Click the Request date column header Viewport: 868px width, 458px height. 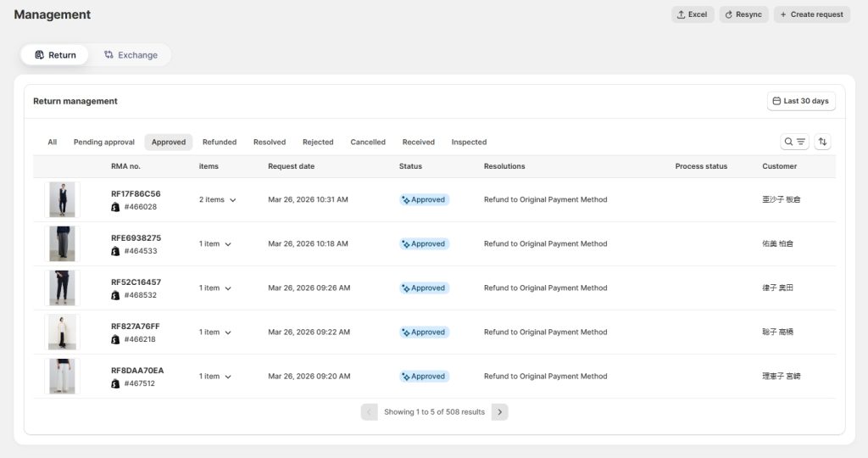pyautogui.click(x=292, y=166)
